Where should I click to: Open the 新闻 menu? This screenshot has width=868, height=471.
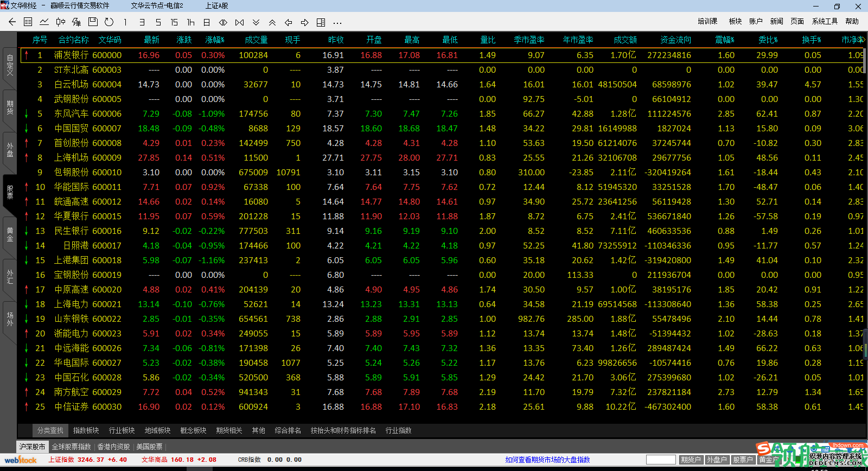pyautogui.click(x=776, y=21)
